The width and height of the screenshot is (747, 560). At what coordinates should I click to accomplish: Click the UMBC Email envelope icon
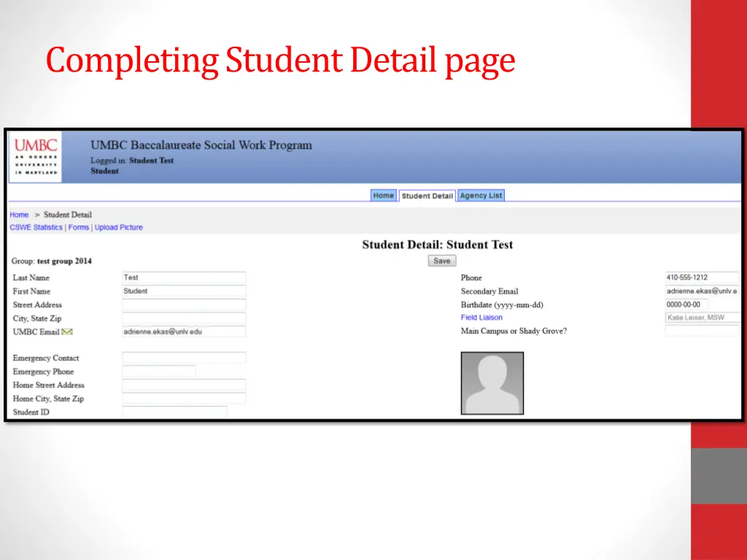point(67,332)
